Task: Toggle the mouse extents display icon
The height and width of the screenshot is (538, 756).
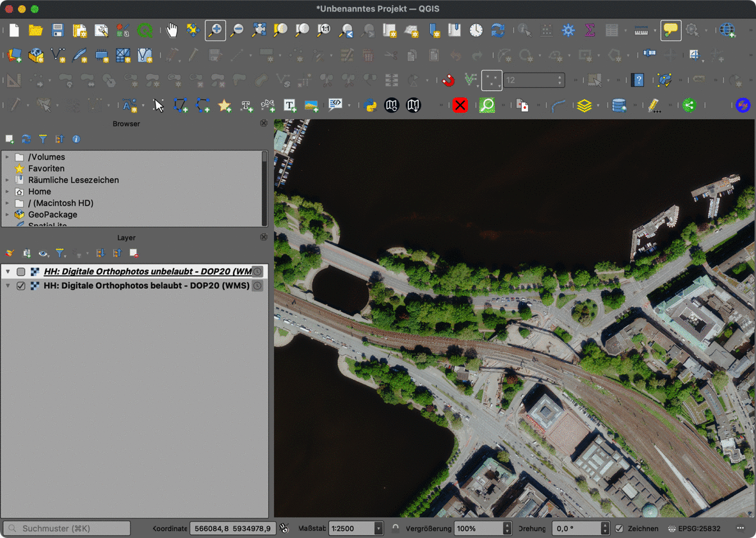Action: pos(284,528)
